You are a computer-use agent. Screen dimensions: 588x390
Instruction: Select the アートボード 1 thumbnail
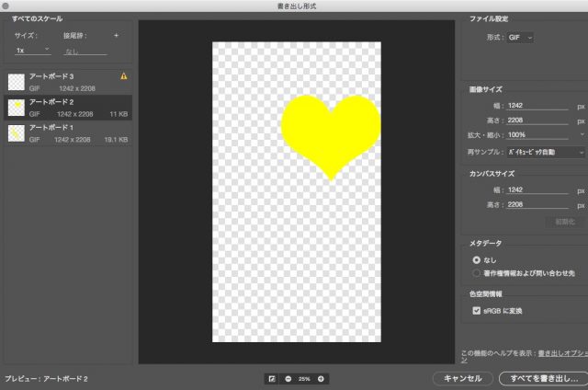17,133
